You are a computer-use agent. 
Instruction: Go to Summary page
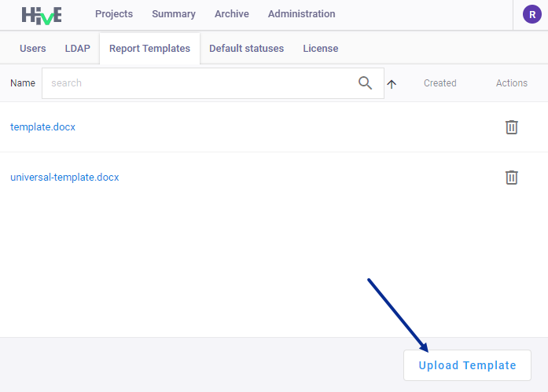[174, 14]
